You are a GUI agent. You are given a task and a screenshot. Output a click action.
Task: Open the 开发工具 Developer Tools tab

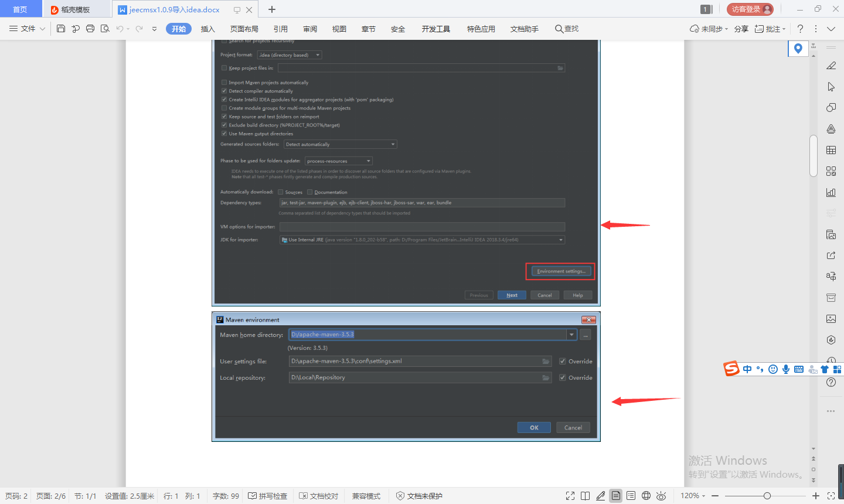(x=436, y=29)
